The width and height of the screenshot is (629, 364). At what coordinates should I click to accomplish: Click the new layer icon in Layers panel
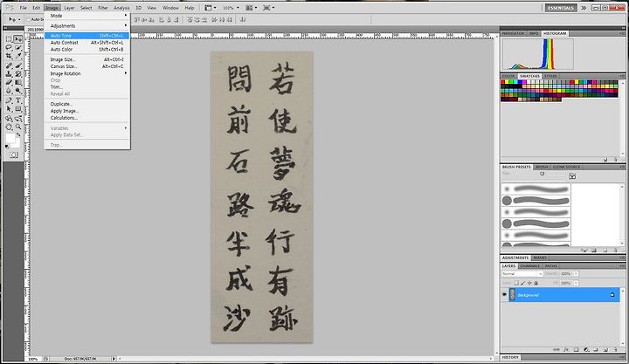(605, 349)
